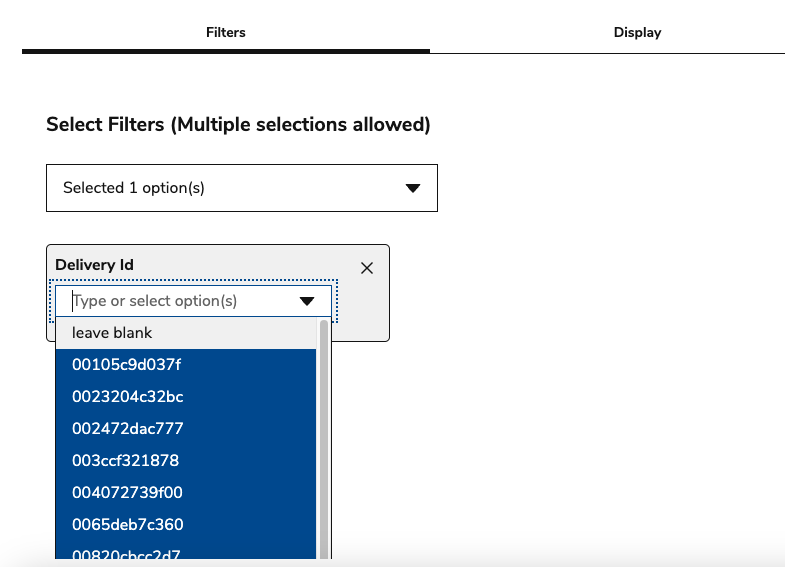Open the Display tab

tap(637, 32)
